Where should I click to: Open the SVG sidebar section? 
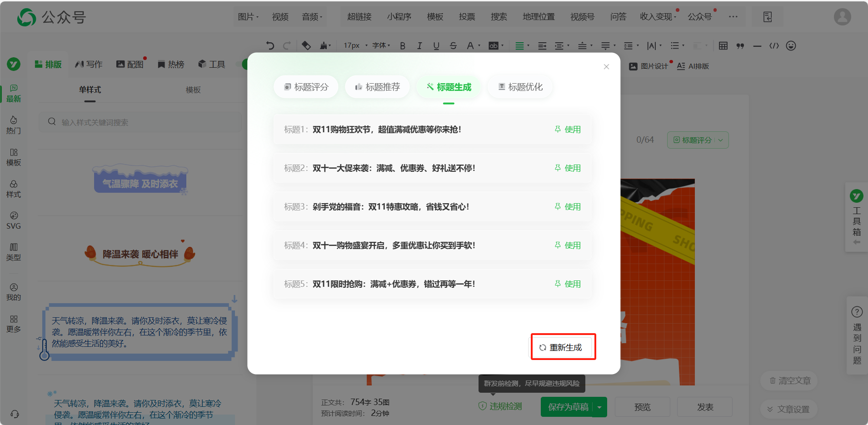(x=14, y=220)
